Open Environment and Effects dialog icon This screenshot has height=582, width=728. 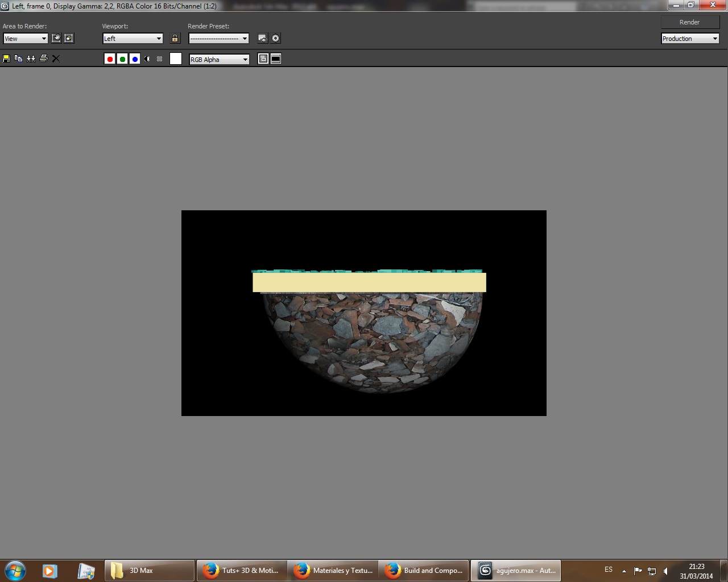pyautogui.click(x=276, y=38)
